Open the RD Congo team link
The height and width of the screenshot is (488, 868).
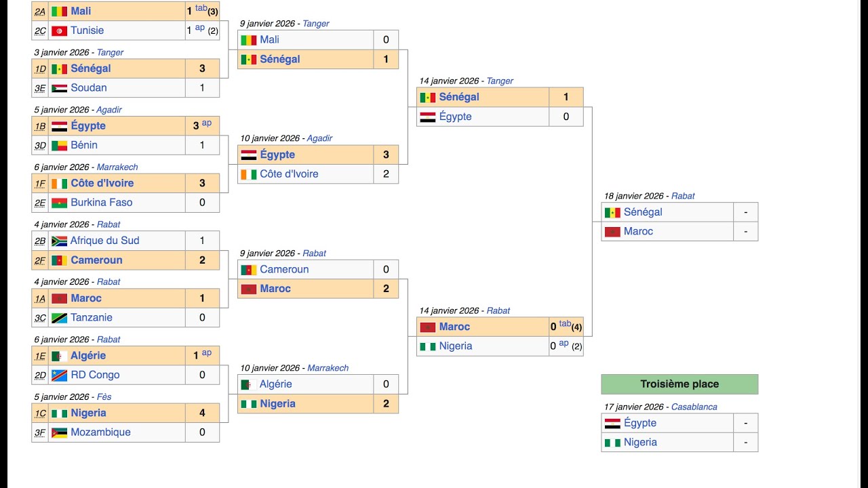95,375
